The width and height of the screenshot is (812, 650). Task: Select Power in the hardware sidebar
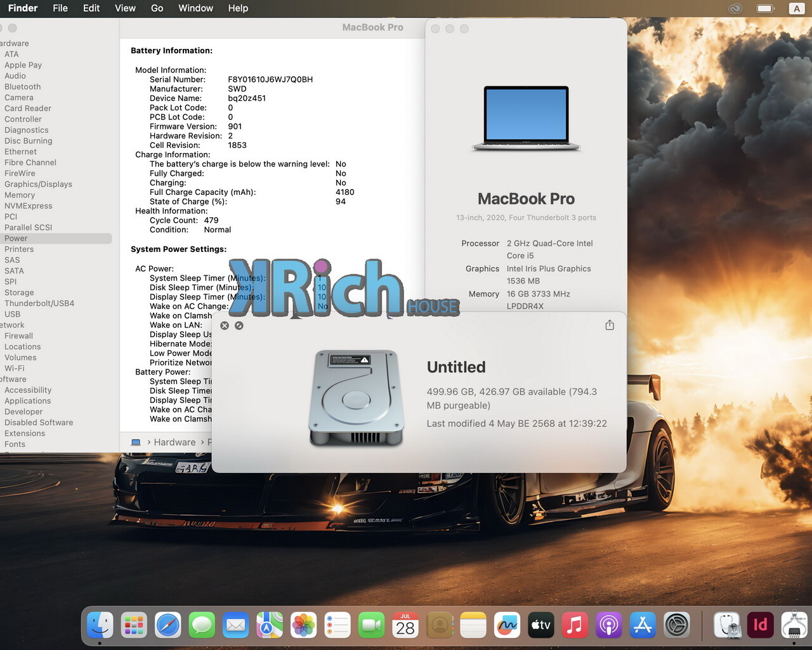click(x=56, y=239)
